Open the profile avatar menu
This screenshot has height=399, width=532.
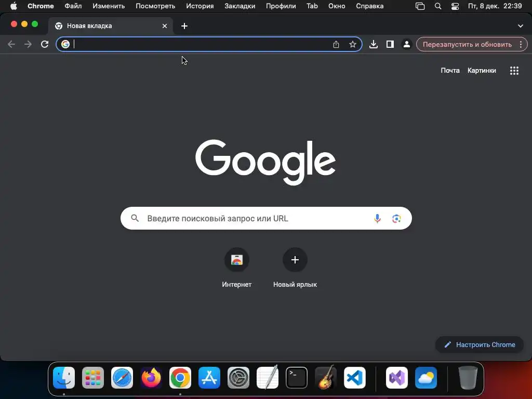[x=406, y=44]
